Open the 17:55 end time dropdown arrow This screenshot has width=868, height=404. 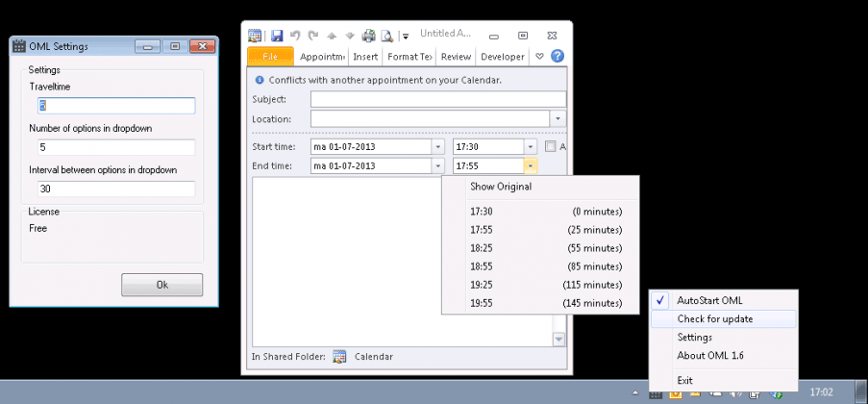coord(531,165)
